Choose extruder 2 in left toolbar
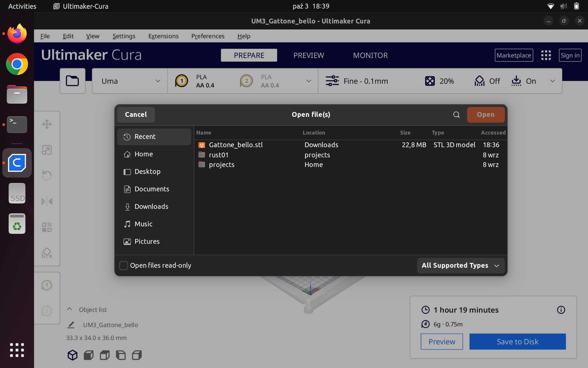Screen dimensions: 588x368 click(x=47, y=311)
